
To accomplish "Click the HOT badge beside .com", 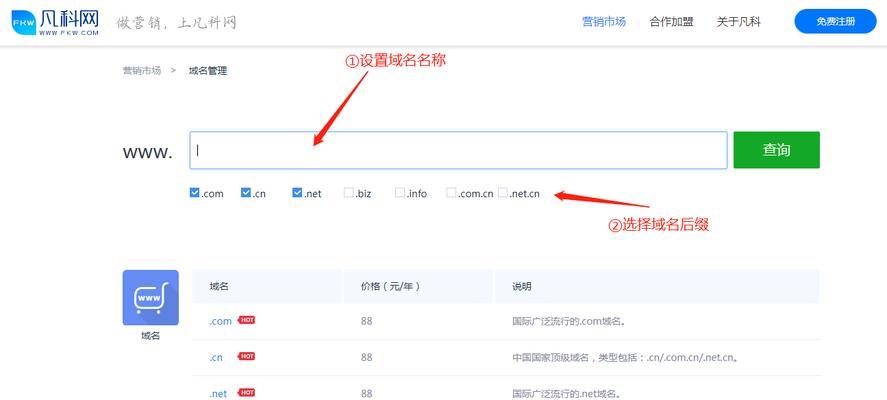I will click(247, 320).
